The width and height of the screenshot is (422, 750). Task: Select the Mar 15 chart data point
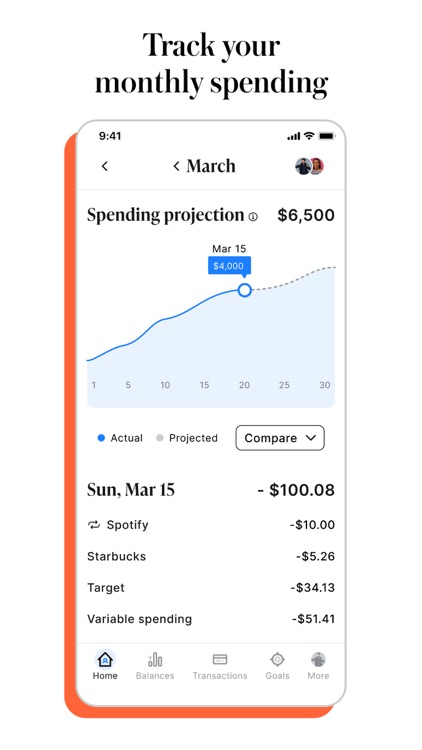click(x=244, y=290)
